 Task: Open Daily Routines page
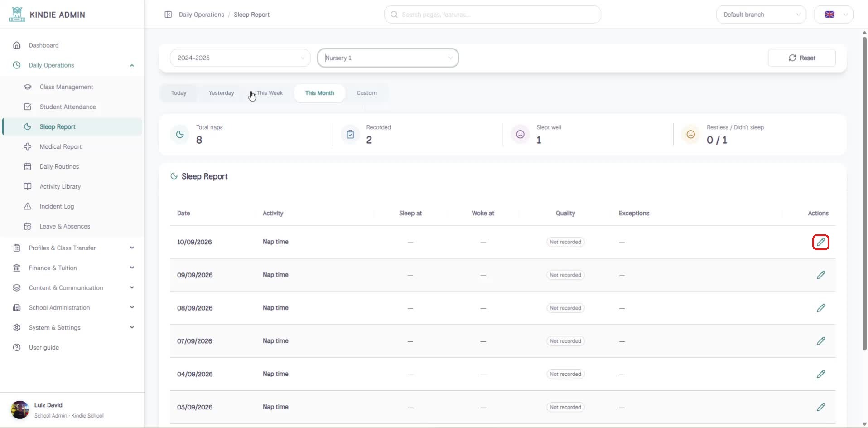tap(59, 167)
